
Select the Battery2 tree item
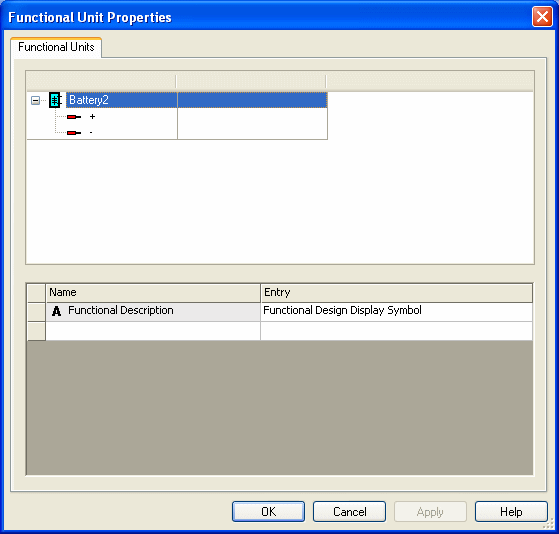[x=88, y=100]
